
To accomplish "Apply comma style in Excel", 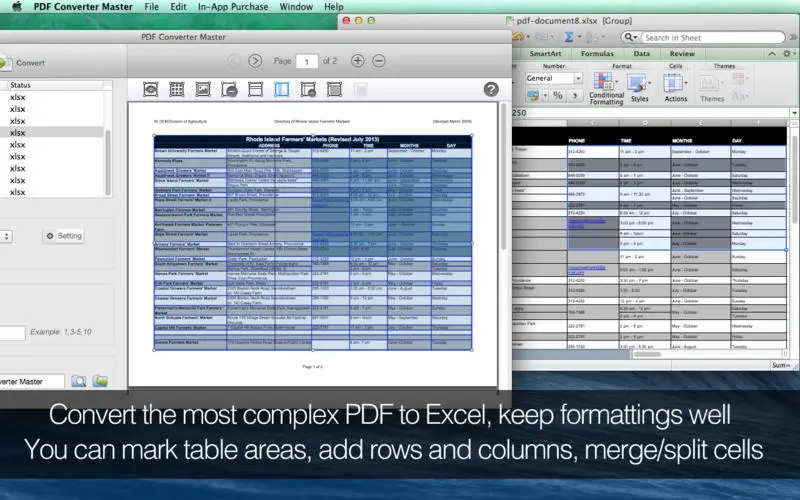I will coord(575,95).
